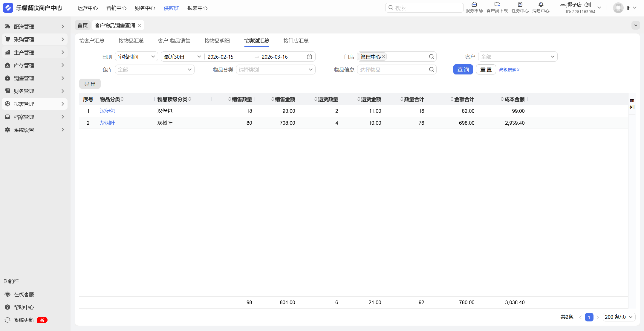
Task: Open 在线客服 in function bar
Action: 24,295
